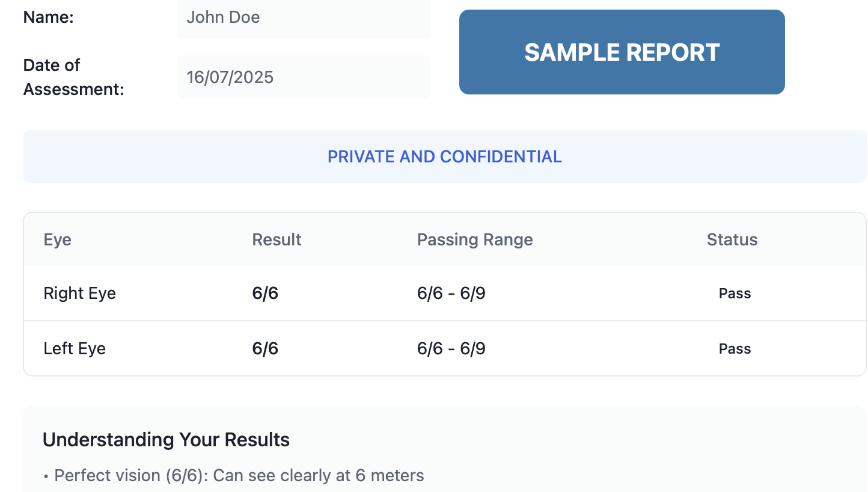The image size is (868, 492).
Task: Click the Left Eye passing range value
Action: (x=451, y=349)
